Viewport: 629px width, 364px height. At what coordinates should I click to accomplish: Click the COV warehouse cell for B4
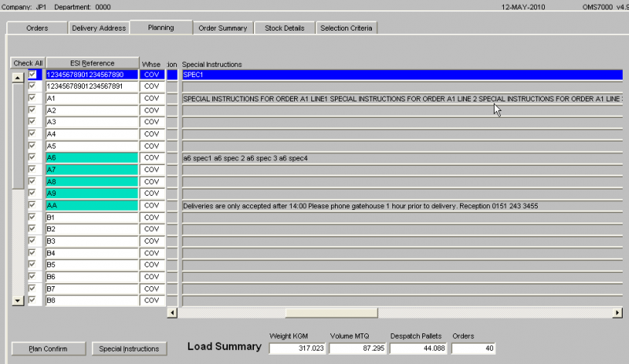pyautogui.click(x=152, y=253)
